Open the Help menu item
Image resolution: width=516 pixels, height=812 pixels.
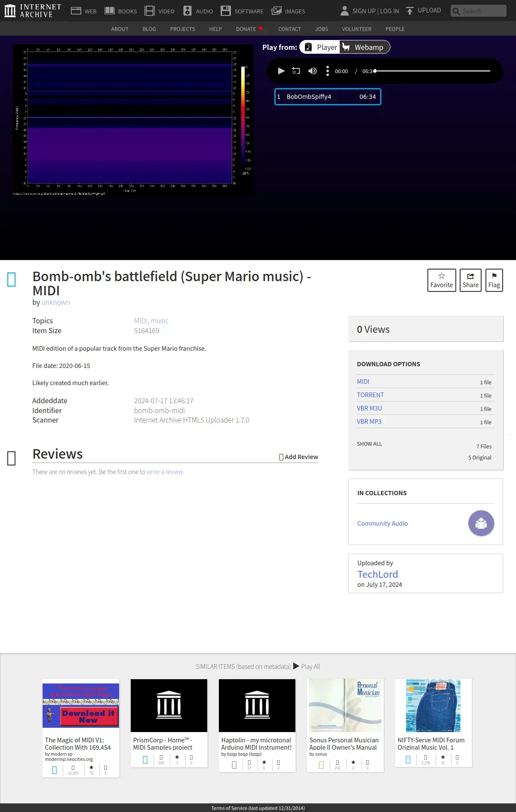(215, 29)
